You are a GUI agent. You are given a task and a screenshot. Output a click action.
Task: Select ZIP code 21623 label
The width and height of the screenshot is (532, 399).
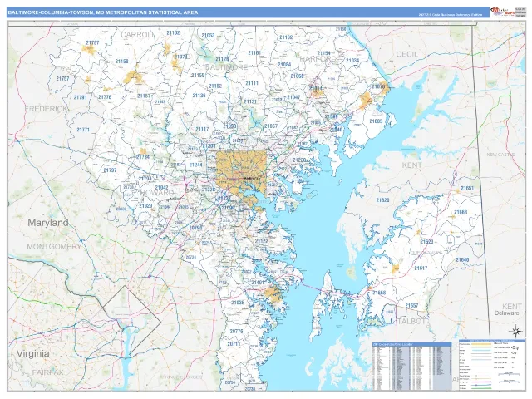point(426,242)
